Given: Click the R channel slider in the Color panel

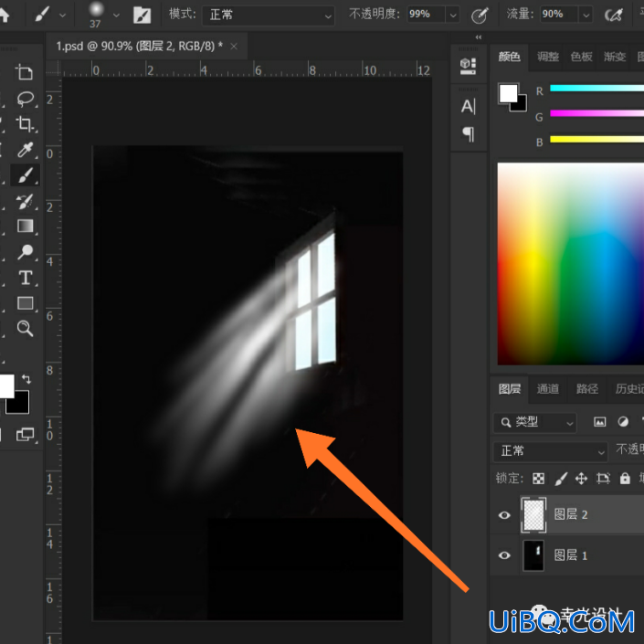Looking at the screenshot, I should tap(596, 88).
